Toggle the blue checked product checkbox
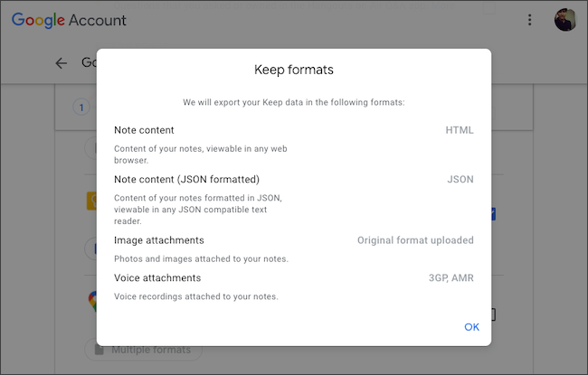Image resolution: width=588 pixels, height=375 pixels. tap(494, 214)
